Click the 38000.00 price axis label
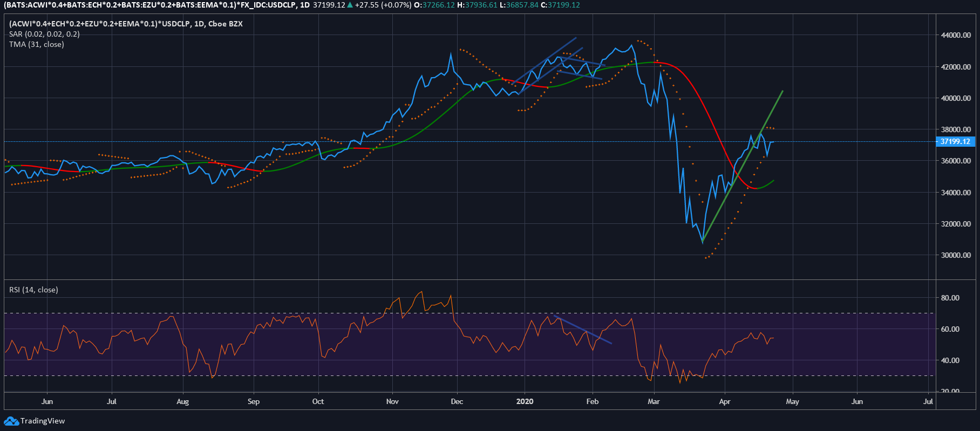This screenshot has width=980, height=431. pos(956,129)
